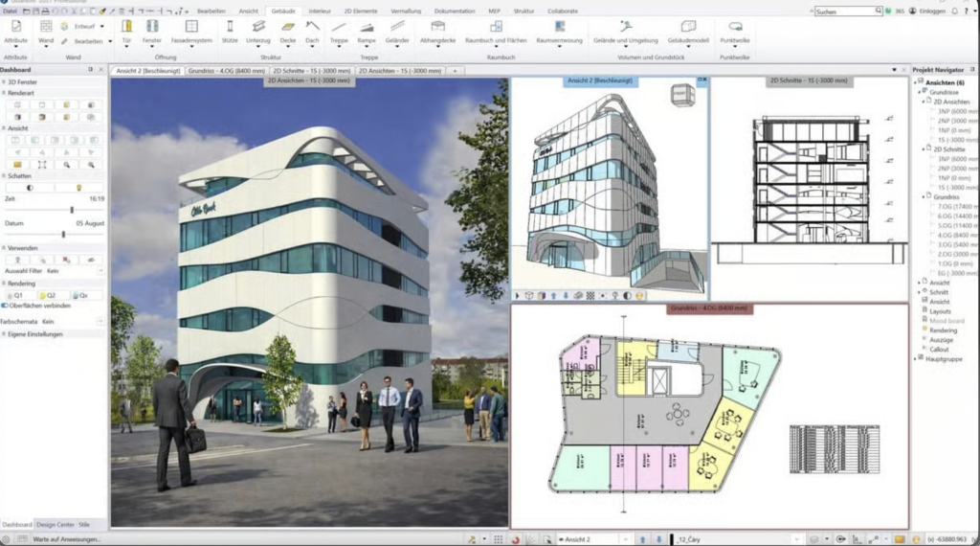Screen dimensions: 980x546
Task: Switch to the Design Center bottom tab
Action: tap(55, 525)
